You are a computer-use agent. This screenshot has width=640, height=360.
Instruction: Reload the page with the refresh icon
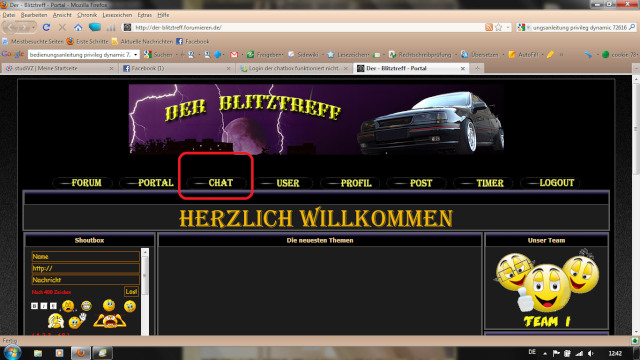click(46, 27)
